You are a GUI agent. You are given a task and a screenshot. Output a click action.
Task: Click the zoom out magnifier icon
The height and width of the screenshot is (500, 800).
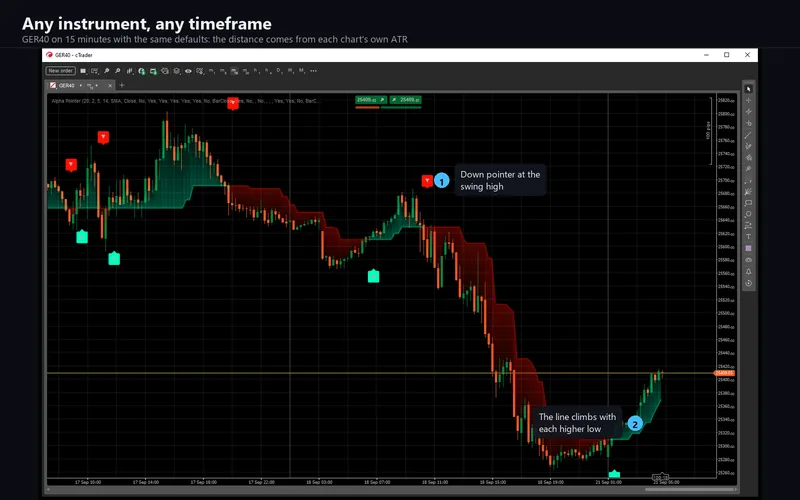point(117,71)
